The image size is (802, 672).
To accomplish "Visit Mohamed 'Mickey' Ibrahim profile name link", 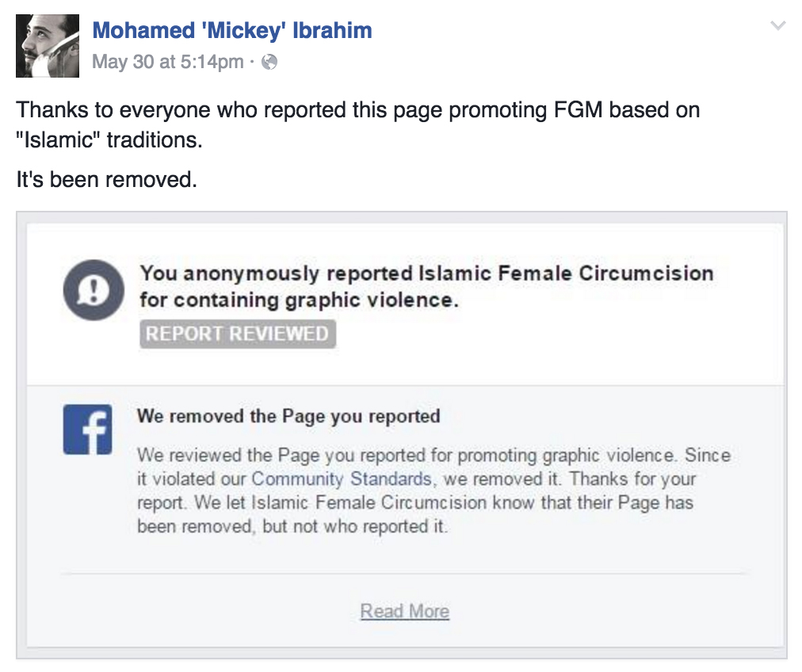I will (x=232, y=30).
